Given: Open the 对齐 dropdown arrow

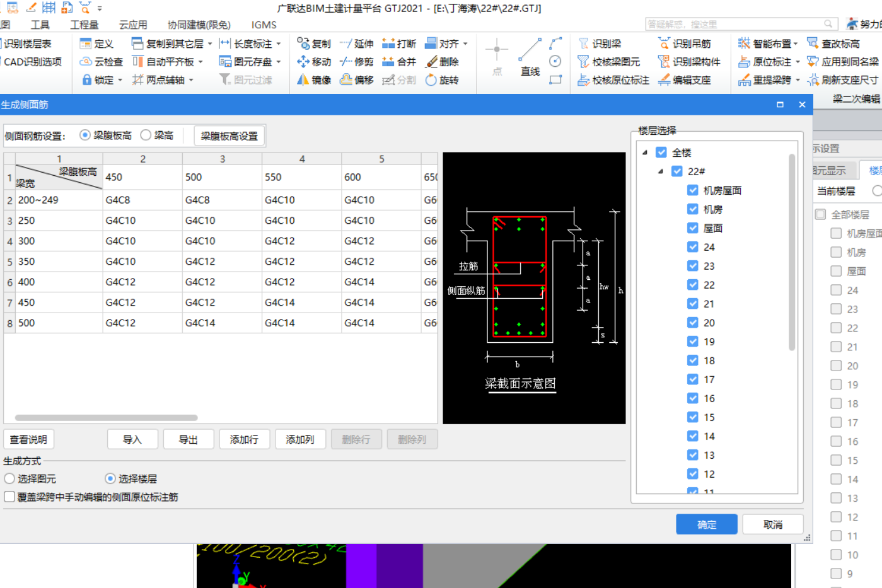Looking at the screenshot, I should pos(465,43).
